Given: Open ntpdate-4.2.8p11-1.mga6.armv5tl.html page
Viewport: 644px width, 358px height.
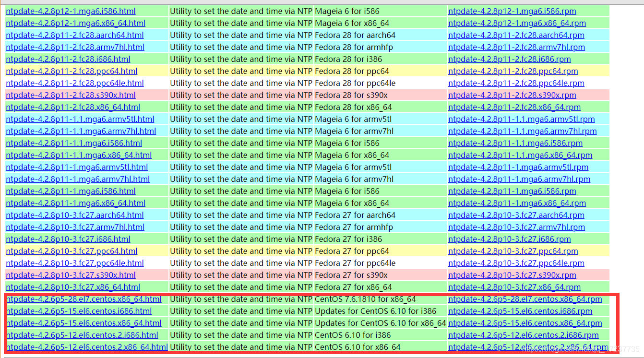Looking at the screenshot, I should point(77,167).
